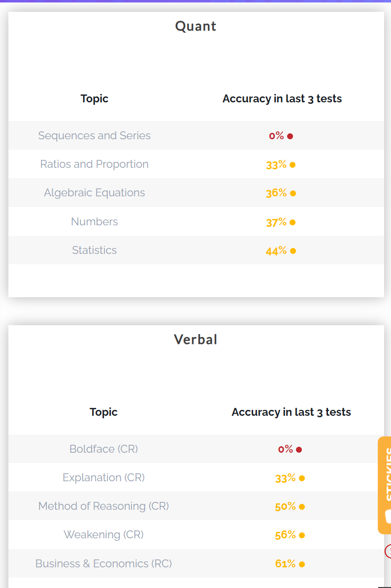Click the 50% accuracy for Method of Reasoning

click(285, 506)
